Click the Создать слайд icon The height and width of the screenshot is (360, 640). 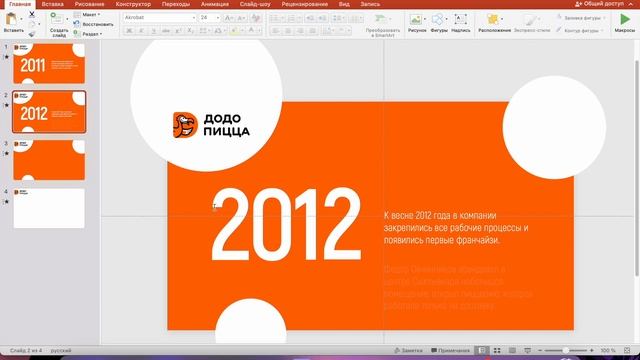tap(57, 19)
